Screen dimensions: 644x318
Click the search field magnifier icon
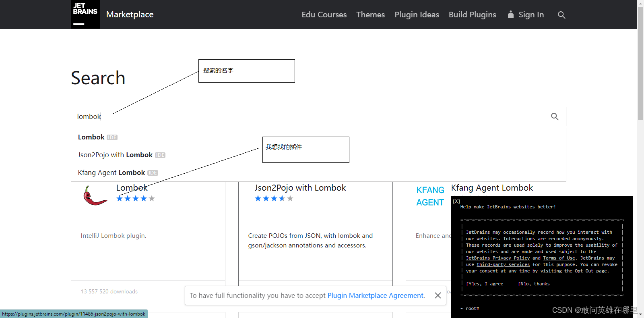point(555,116)
